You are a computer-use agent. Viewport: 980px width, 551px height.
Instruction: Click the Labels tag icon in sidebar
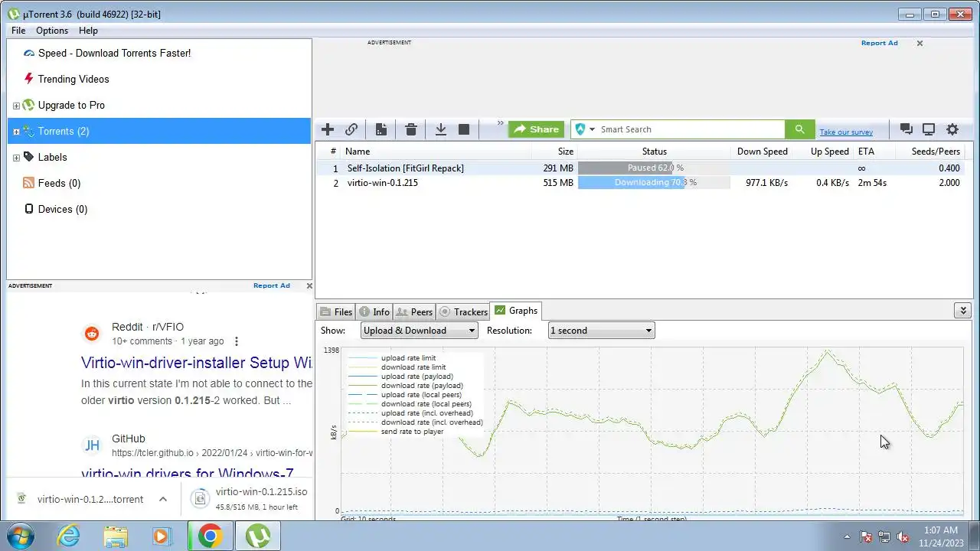click(x=28, y=157)
